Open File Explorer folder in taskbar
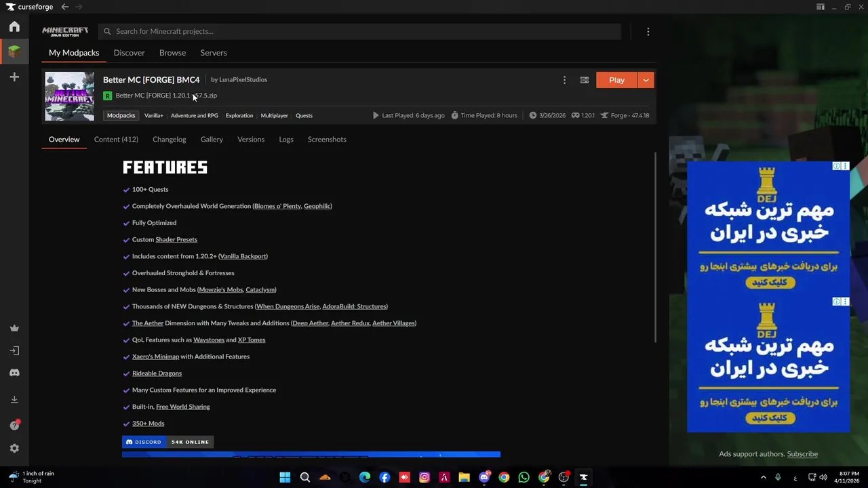 click(464, 477)
